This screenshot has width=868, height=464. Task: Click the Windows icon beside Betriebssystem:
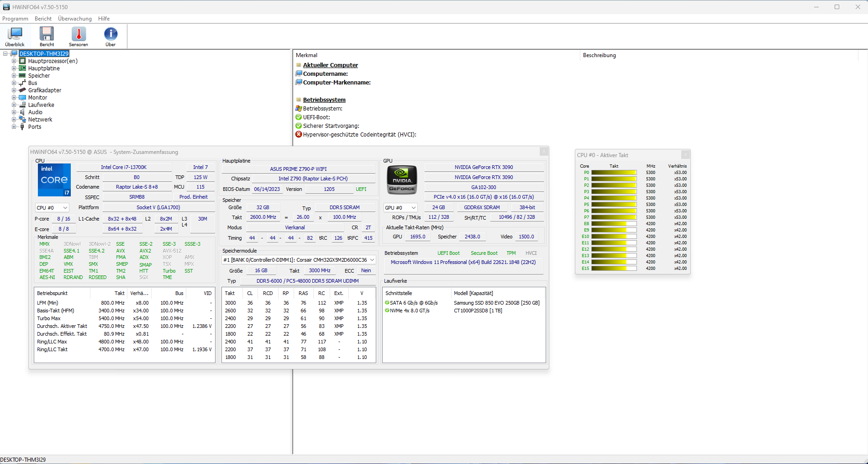coord(299,109)
